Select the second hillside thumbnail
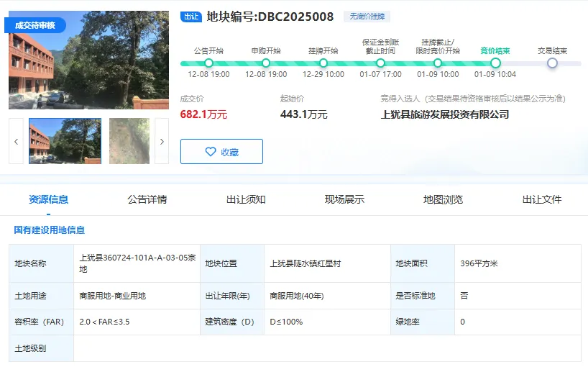 point(129,141)
